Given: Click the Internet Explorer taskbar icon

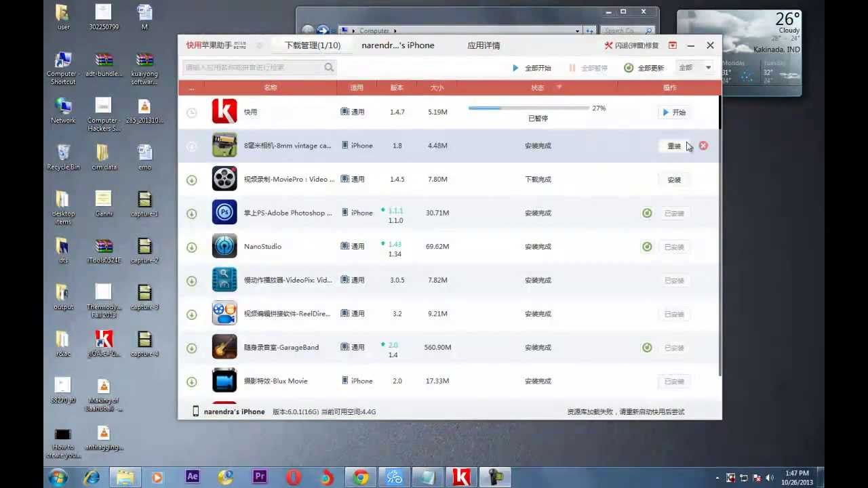Looking at the screenshot, I should 92,477.
